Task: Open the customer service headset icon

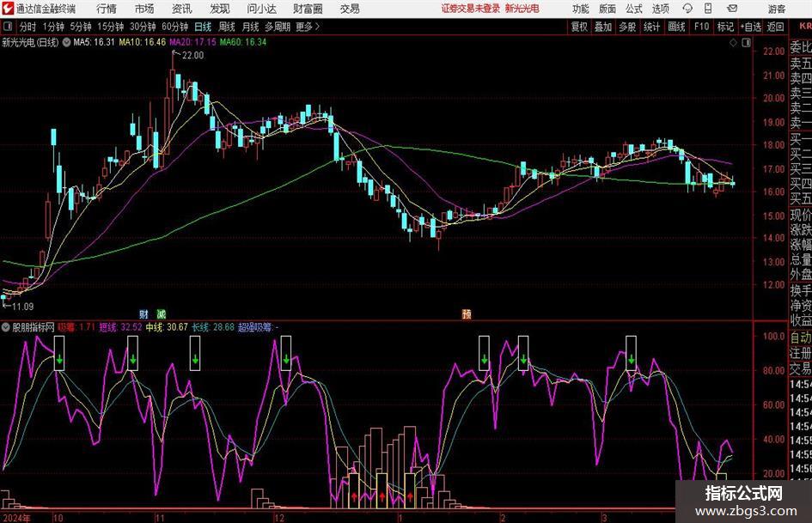Action: (x=687, y=9)
